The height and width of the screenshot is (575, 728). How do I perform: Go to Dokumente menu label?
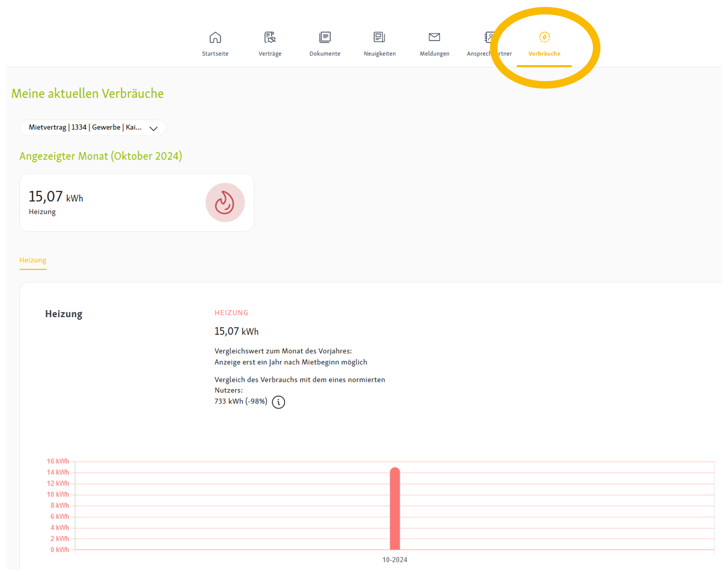[325, 54]
